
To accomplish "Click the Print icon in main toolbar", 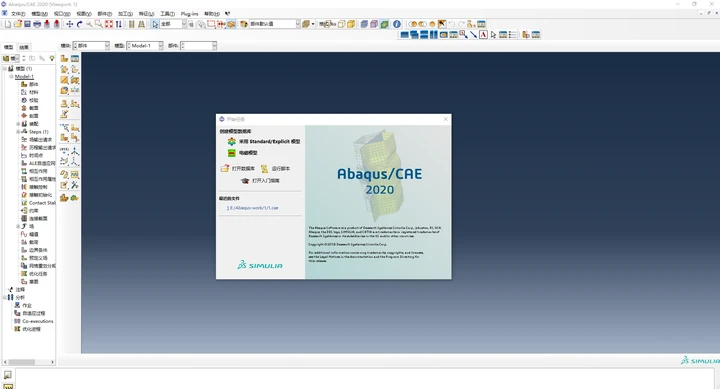I will click(37, 24).
